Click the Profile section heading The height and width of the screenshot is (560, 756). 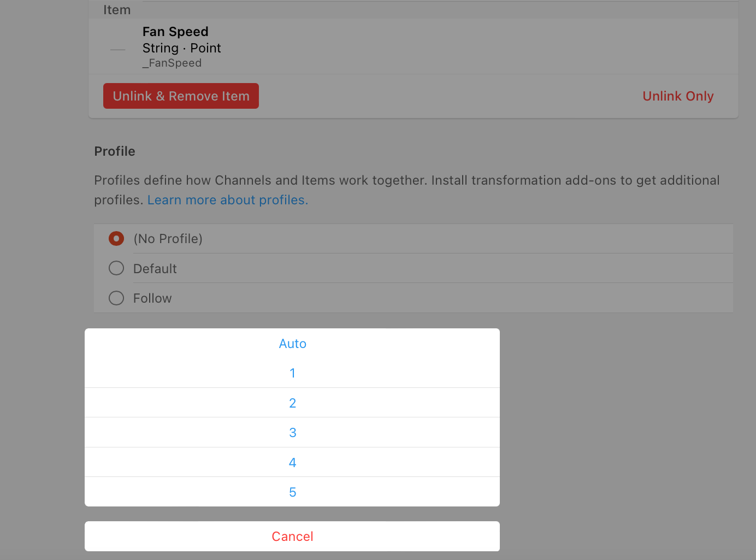pos(115,151)
